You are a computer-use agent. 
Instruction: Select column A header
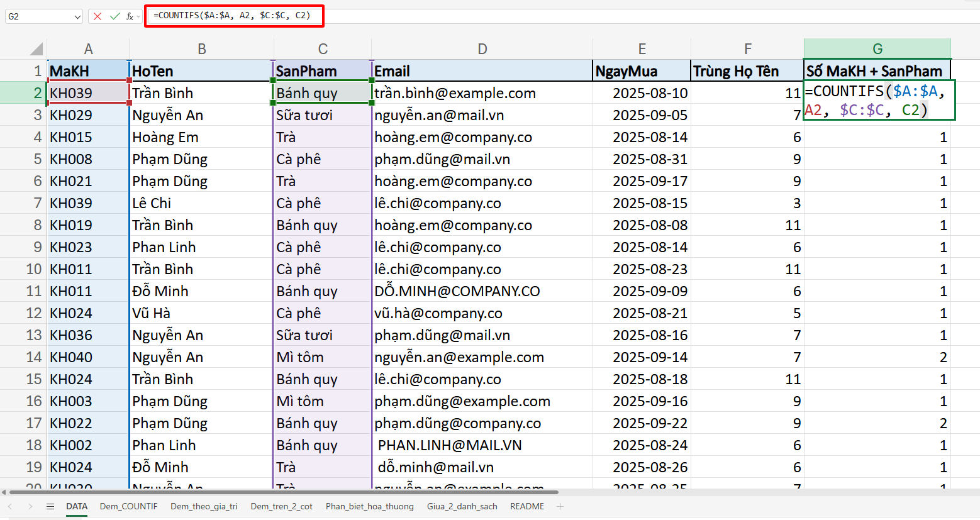click(x=88, y=49)
